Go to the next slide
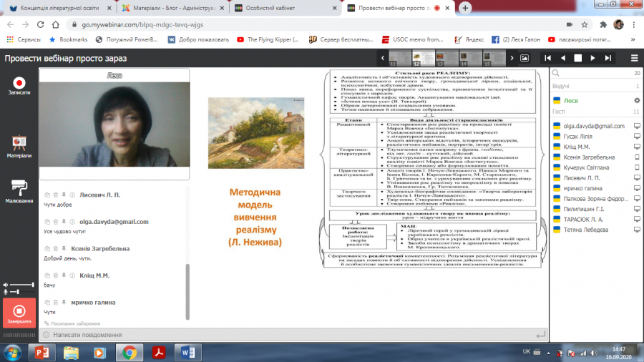Image resolution: width=644 pixels, height=362 pixels. [592, 57]
